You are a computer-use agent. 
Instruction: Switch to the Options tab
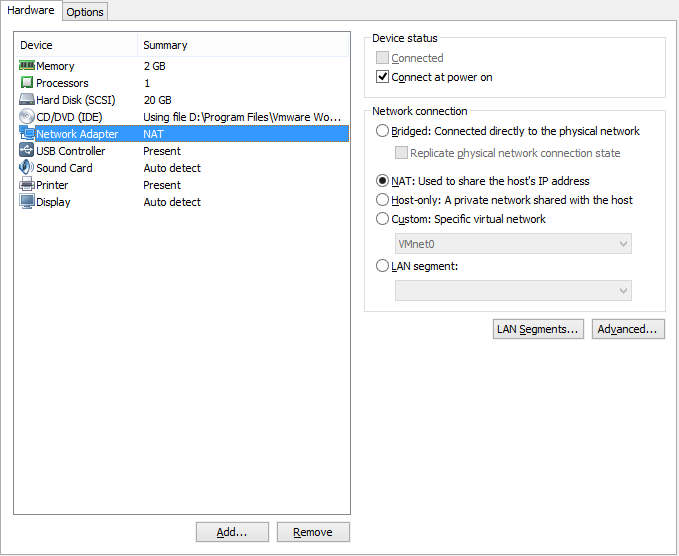(x=85, y=12)
